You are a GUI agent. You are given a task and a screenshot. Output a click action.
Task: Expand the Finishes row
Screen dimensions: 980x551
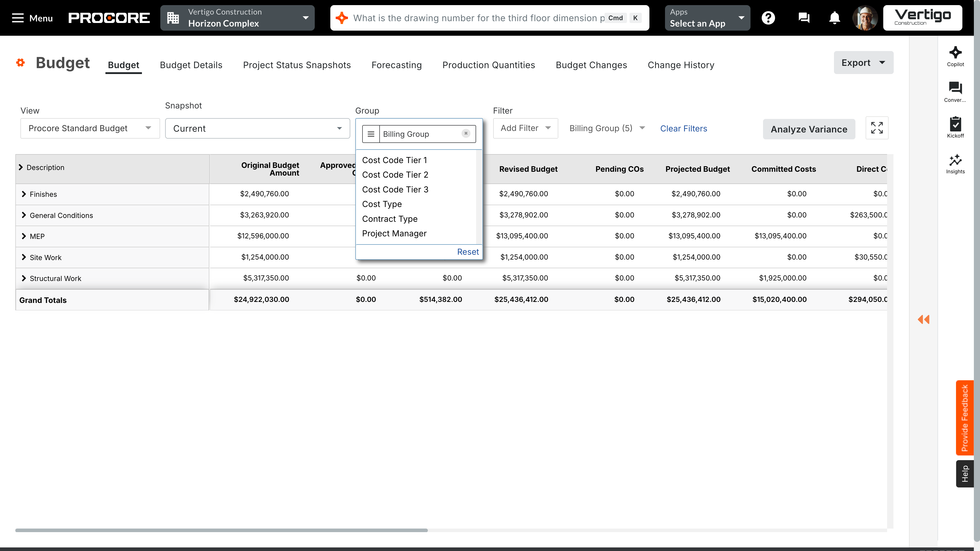24,194
